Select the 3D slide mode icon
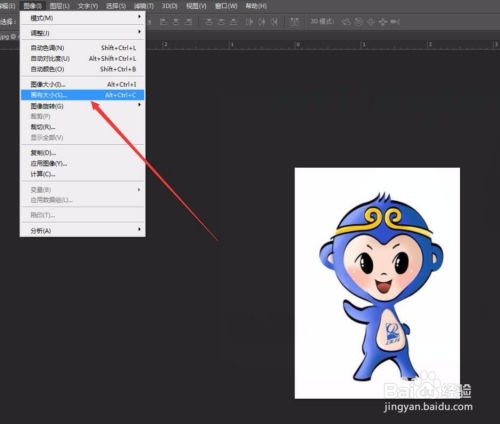 (383, 22)
